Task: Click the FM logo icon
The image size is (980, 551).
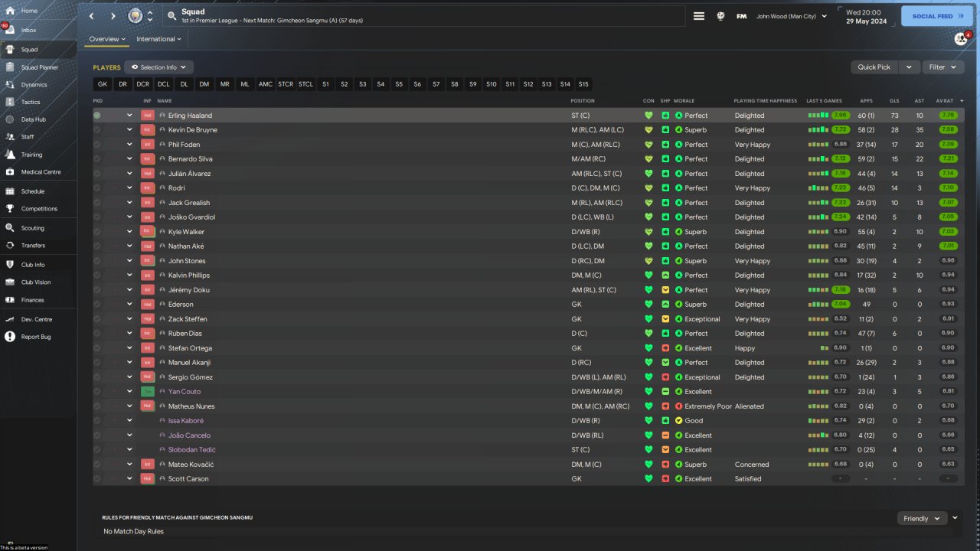Action: tap(742, 16)
